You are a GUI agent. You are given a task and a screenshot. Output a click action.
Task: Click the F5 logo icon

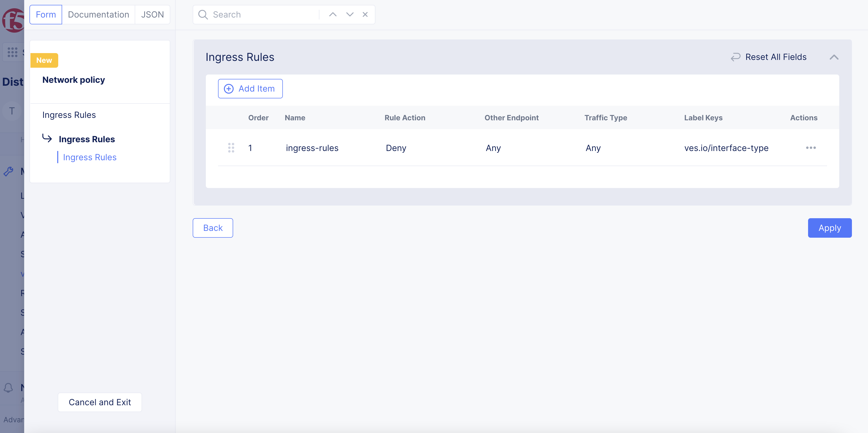point(13,20)
